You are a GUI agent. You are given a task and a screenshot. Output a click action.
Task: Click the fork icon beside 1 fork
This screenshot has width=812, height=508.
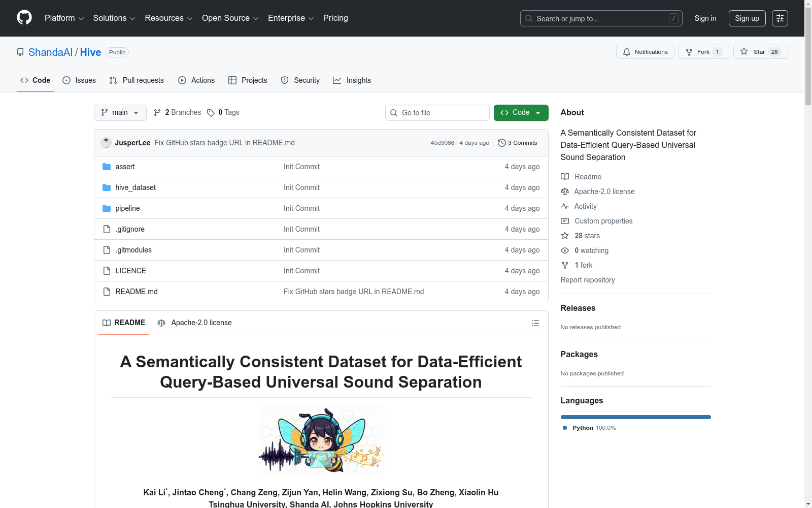[x=565, y=265]
